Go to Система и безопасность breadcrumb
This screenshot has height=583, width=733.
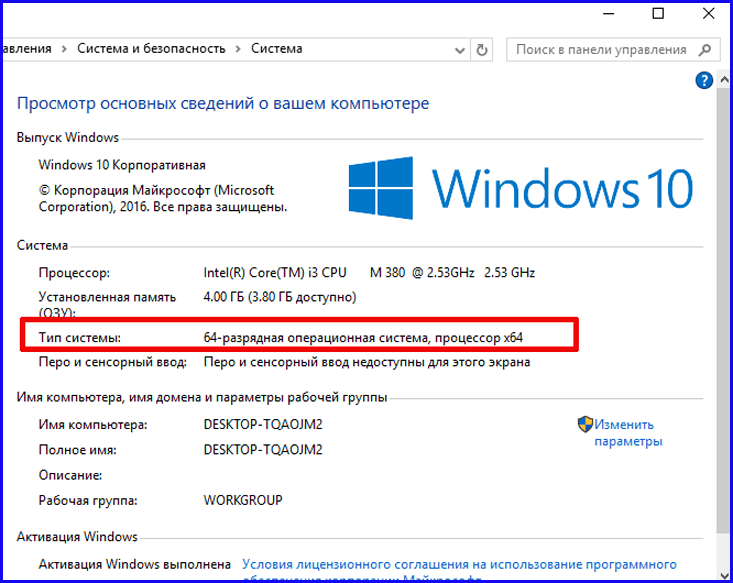point(151,49)
